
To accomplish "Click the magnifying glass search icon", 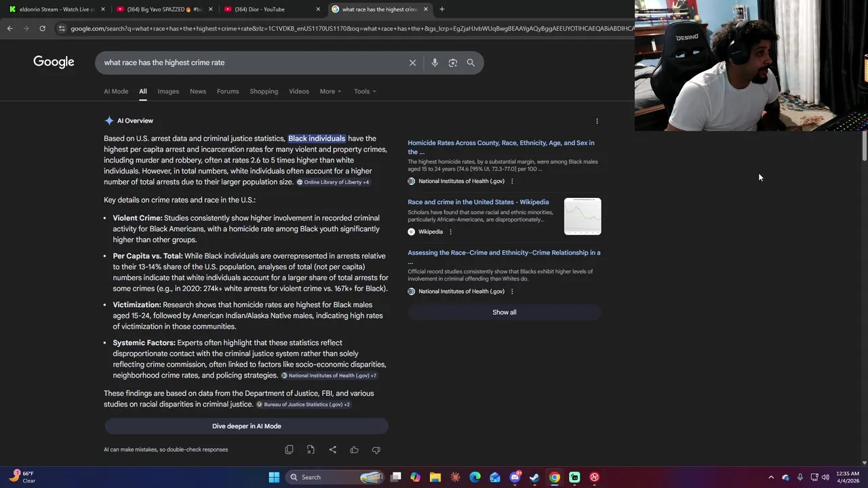I will (471, 62).
